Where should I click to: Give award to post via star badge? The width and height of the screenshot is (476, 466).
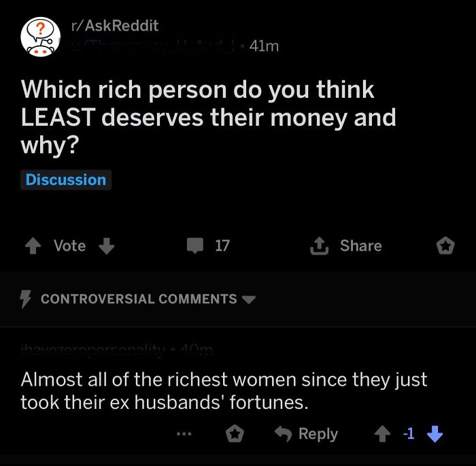(x=445, y=246)
